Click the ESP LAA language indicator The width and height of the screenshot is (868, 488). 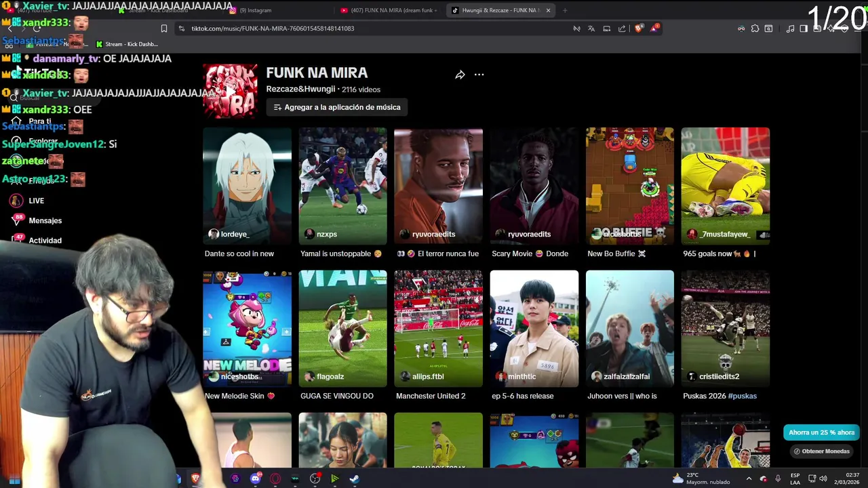click(x=795, y=479)
